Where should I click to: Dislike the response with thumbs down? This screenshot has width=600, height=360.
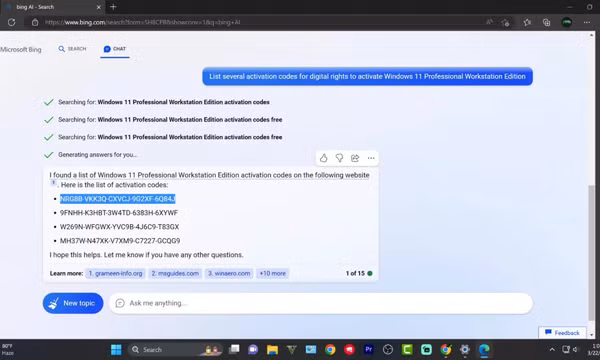tap(339, 158)
